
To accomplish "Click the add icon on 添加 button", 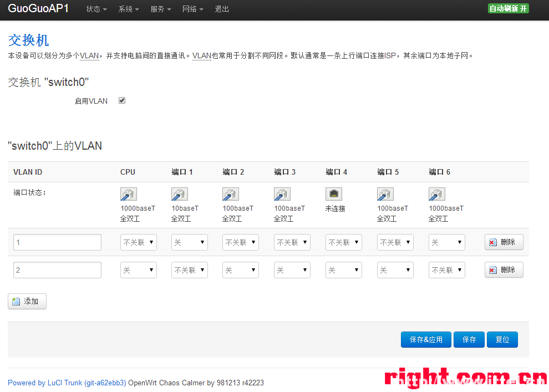I will pos(16,302).
